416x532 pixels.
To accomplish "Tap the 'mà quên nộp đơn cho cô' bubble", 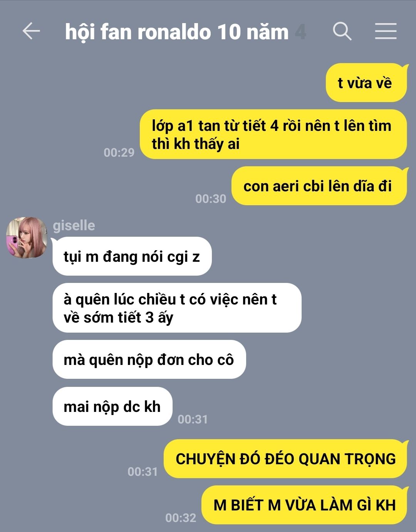I will tap(149, 360).
